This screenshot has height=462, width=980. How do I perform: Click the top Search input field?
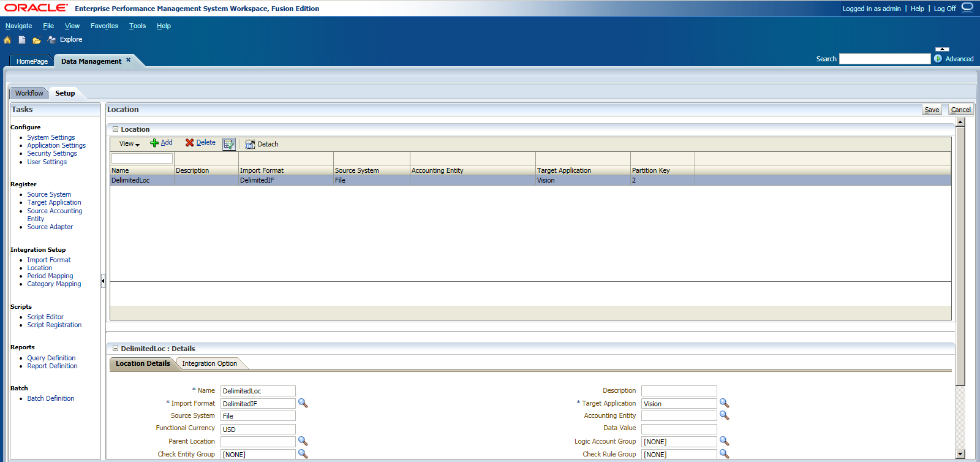(884, 59)
